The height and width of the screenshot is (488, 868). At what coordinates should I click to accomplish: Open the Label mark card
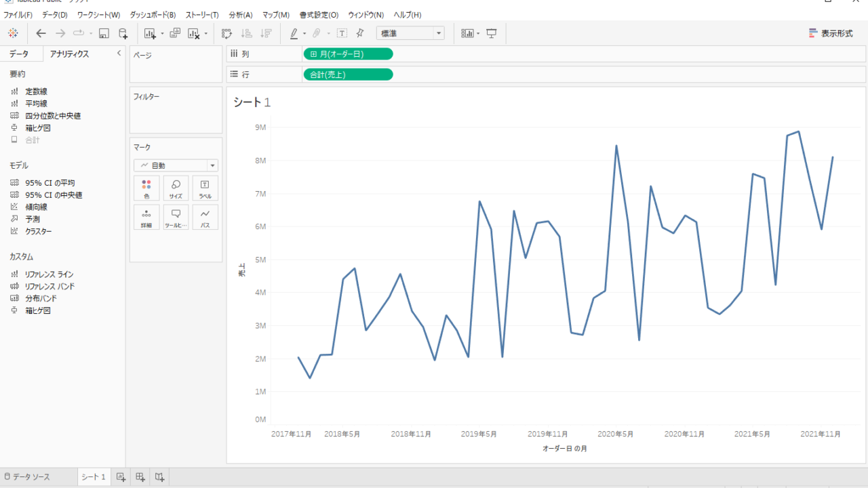coord(205,188)
